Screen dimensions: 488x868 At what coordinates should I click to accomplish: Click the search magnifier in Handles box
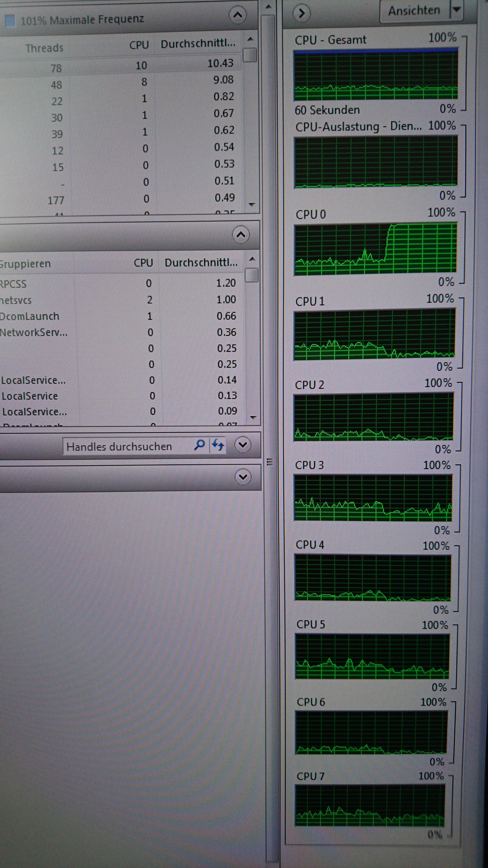(200, 445)
